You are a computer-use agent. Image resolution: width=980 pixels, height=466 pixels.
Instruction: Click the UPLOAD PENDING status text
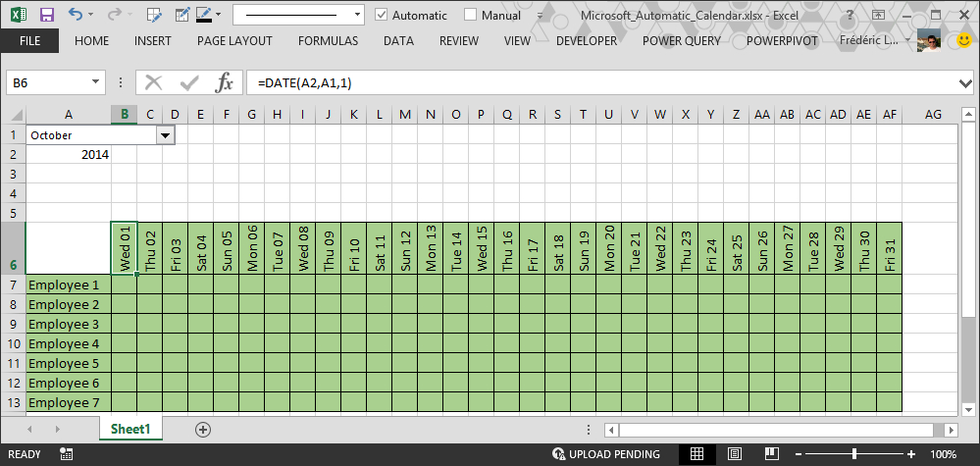point(614,454)
